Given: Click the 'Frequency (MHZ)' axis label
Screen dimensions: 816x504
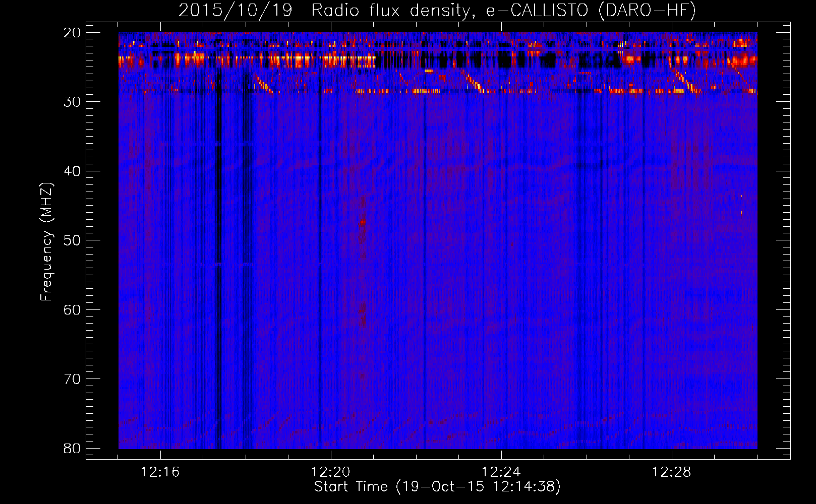Looking at the screenshot, I should click(46, 242).
